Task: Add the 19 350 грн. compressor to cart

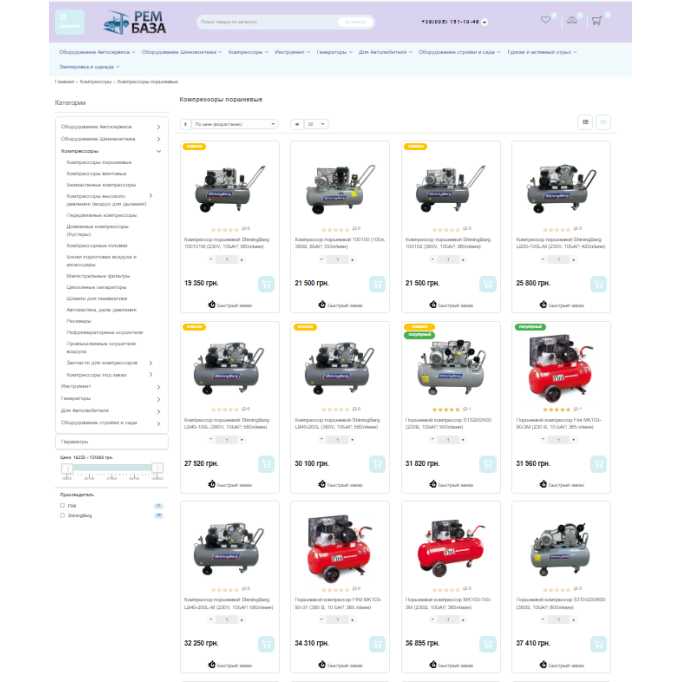Action: click(265, 283)
